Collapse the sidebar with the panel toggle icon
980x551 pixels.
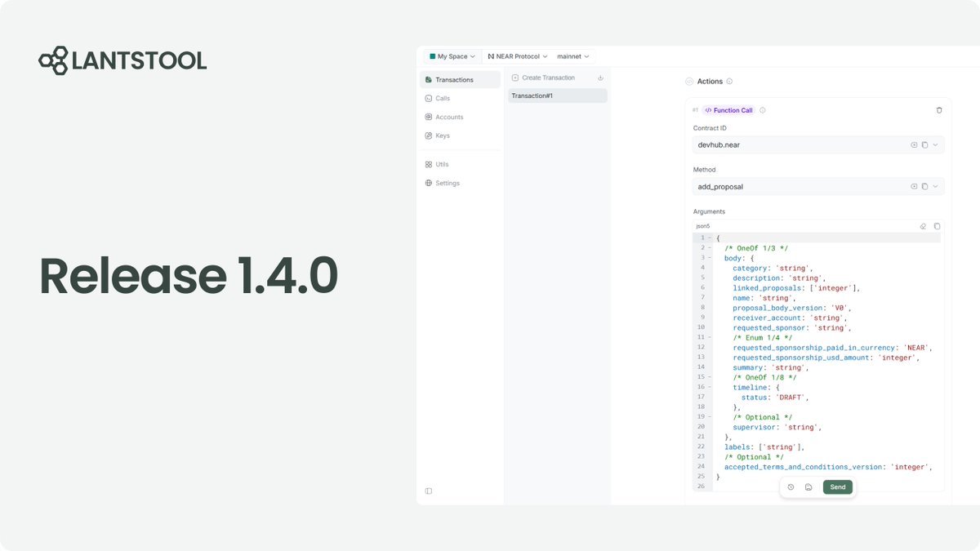pos(429,490)
